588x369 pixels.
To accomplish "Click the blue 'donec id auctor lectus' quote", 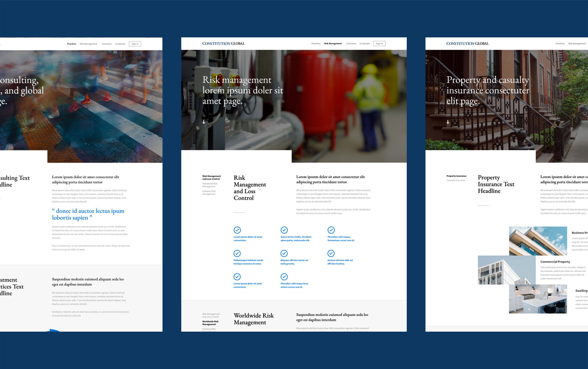I will pyautogui.click(x=88, y=214).
